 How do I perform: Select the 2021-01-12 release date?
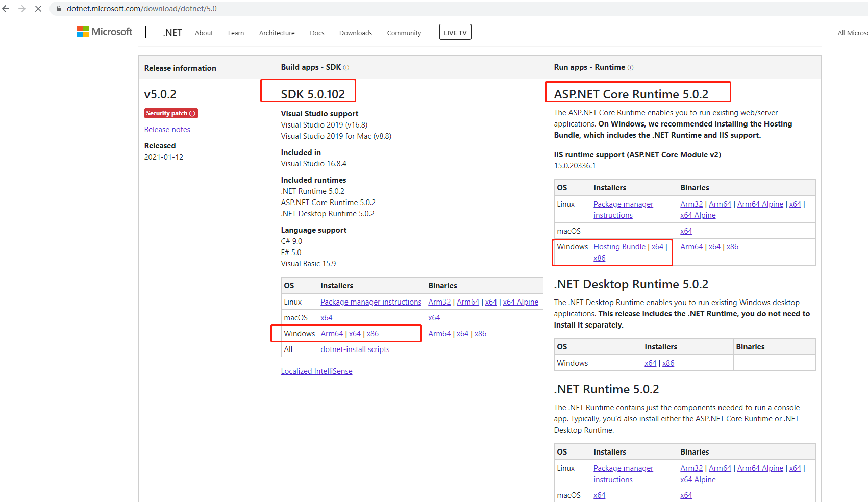[164, 157]
